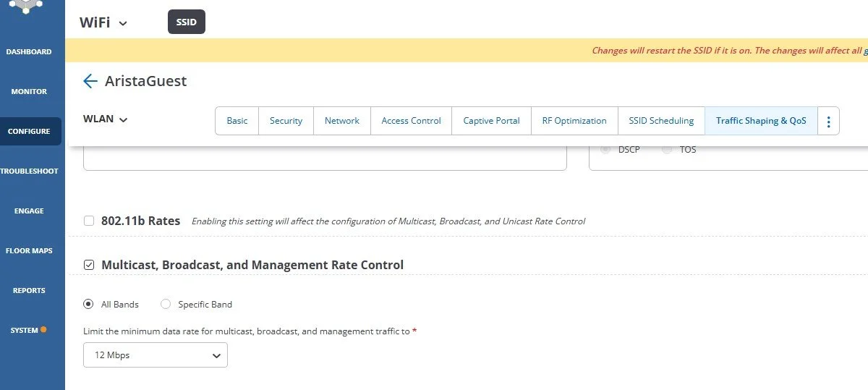
Task: Open the 12 Mbps data rate dropdown
Action: coord(156,355)
